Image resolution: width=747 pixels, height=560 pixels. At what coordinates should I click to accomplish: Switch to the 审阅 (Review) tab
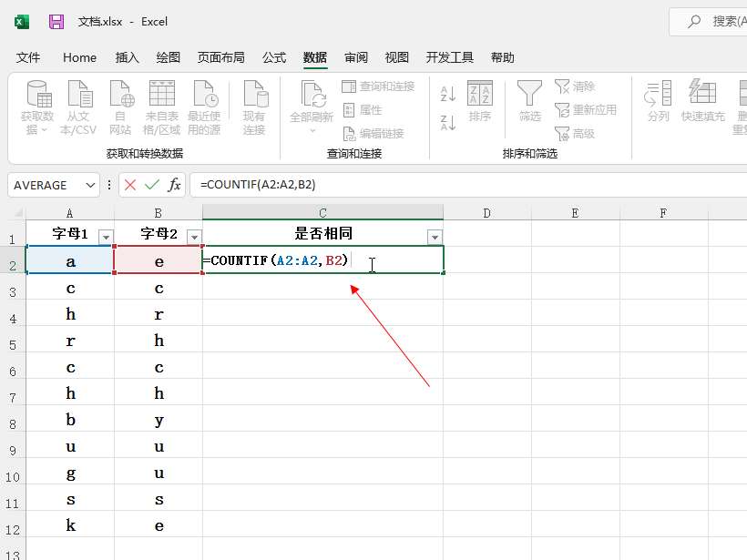click(x=356, y=57)
